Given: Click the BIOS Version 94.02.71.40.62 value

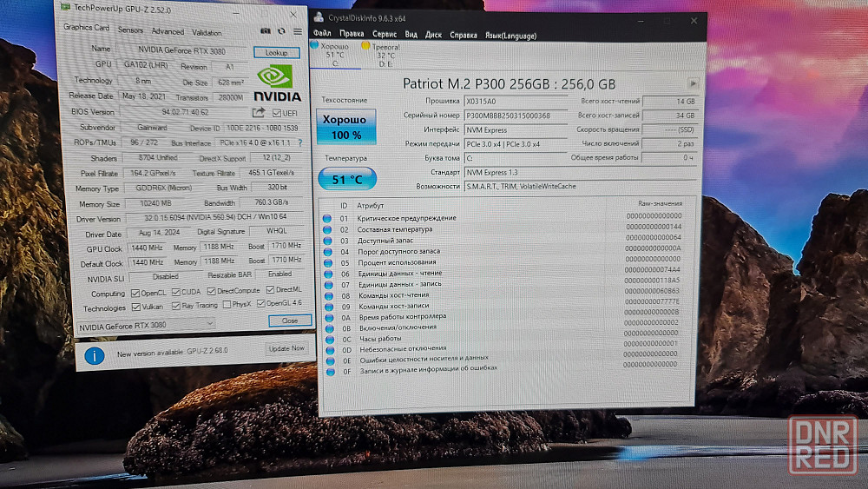Looking at the screenshot, I should click(186, 112).
